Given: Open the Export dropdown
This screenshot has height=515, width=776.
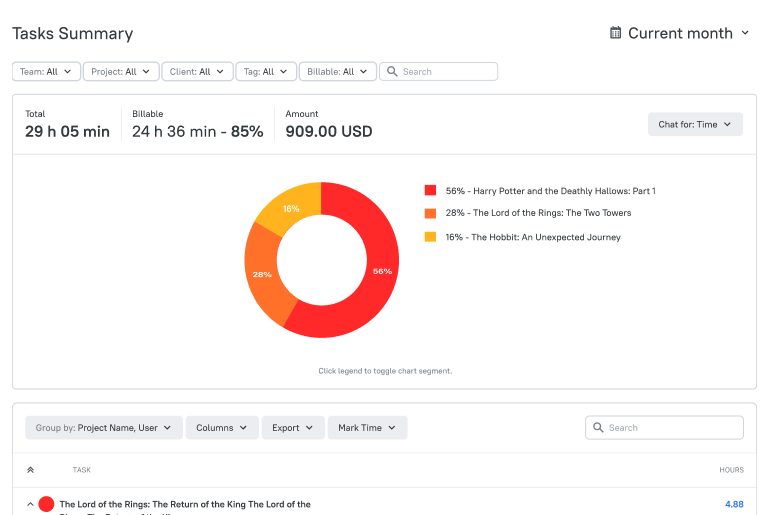Looking at the screenshot, I should click(x=293, y=427).
